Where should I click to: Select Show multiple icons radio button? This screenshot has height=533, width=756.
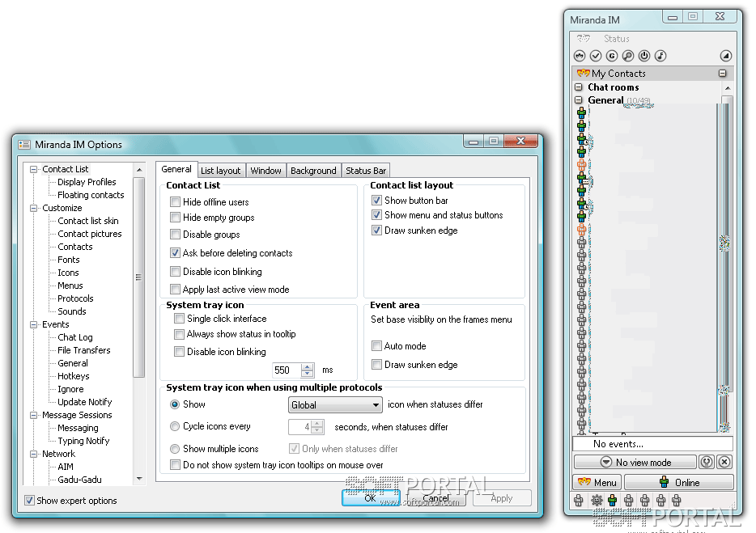pyautogui.click(x=175, y=449)
